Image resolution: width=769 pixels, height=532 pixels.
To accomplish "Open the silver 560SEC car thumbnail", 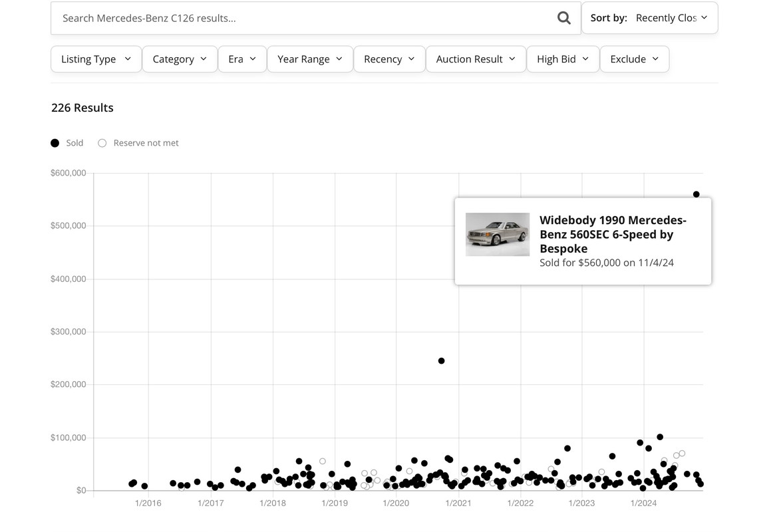I will click(498, 234).
